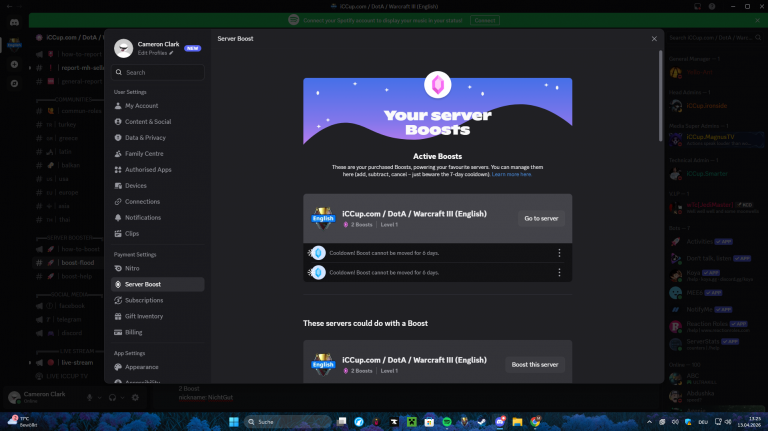Click the ICCup server icon in the 'could do with a Boost' card
Image resolution: width=768 pixels, height=431 pixels.
coord(323,364)
